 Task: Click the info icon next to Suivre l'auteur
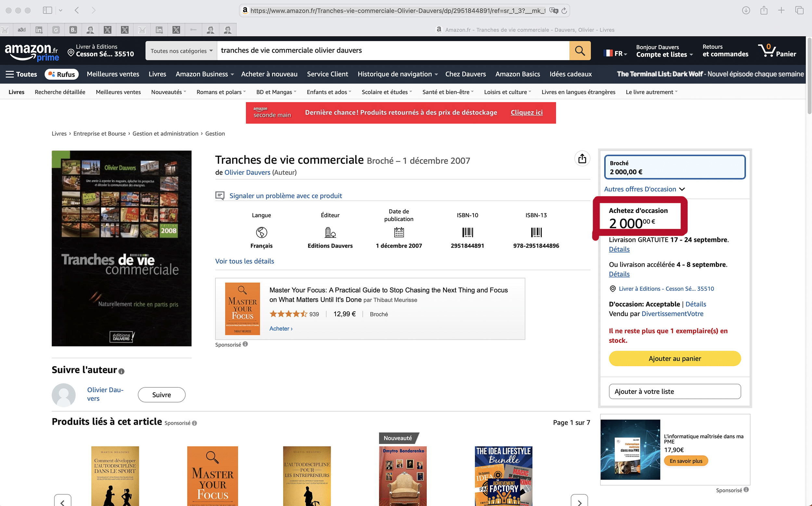pyautogui.click(x=121, y=371)
